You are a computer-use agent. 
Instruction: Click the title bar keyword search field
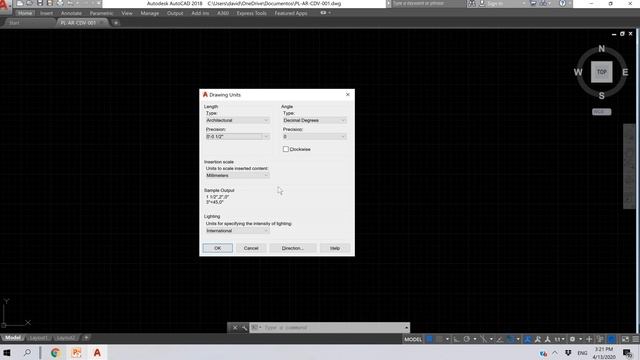pos(428,3)
